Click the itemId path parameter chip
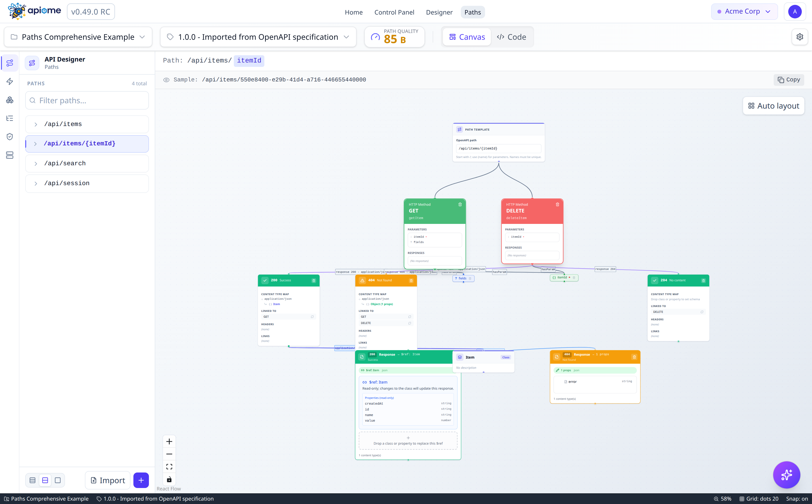812x504 pixels. pyautogui.click(x=249, y=61)
